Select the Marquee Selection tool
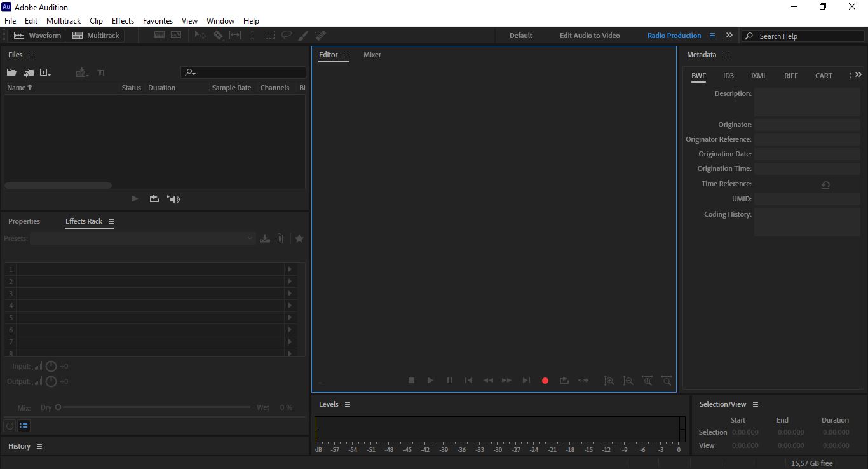This screenshot has width=868, height=469. 270,36
